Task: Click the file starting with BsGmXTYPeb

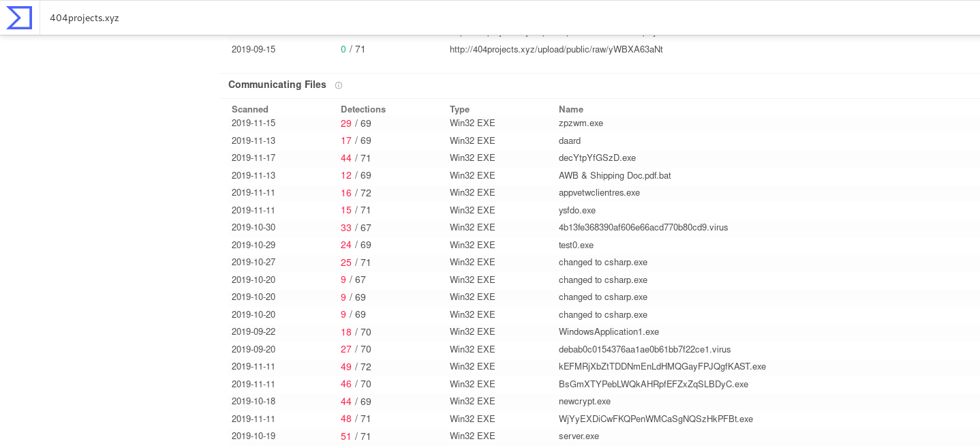Action: pyautogui.click(x=653, y=385)
